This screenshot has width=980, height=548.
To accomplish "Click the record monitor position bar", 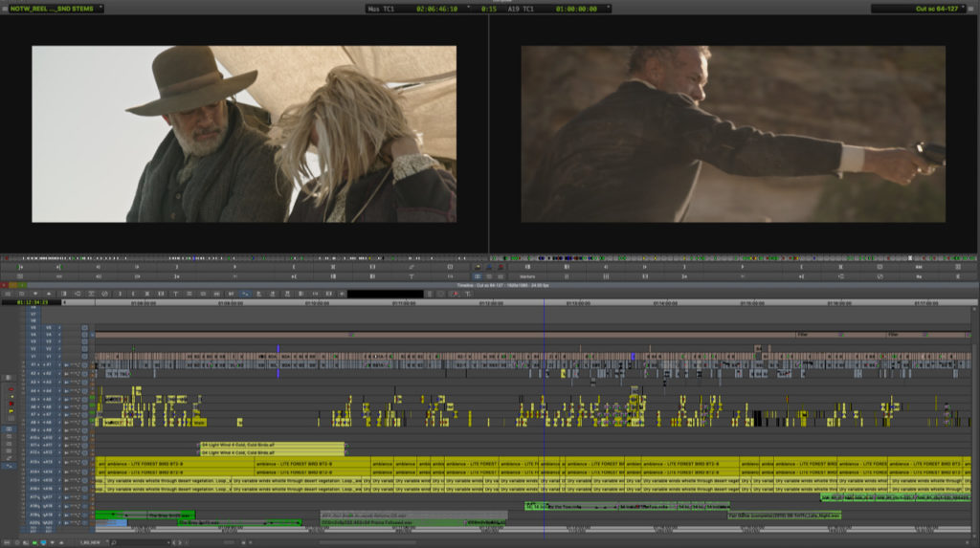I will click(734, 257).
